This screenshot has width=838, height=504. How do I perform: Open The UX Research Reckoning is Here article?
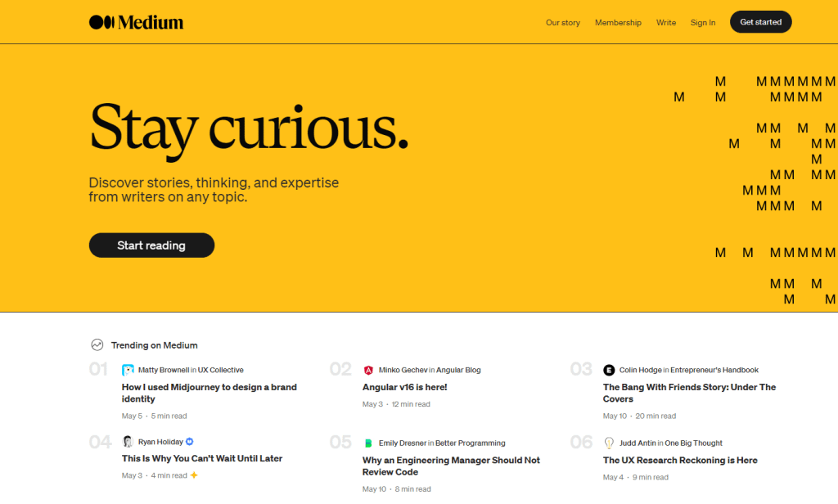pos(679,460)
